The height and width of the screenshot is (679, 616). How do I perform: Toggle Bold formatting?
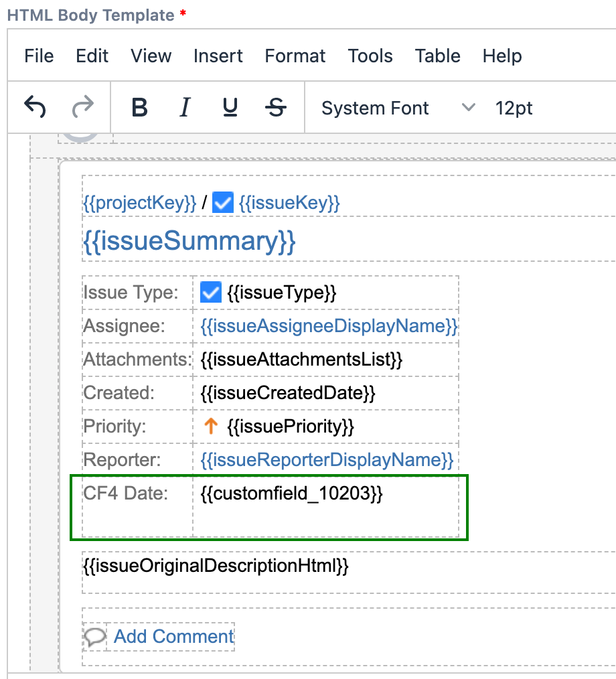139,108
